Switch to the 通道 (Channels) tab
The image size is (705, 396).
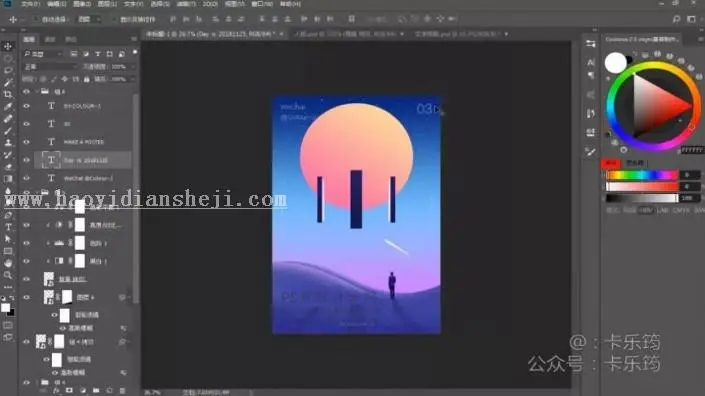click(x=50, y=40)
